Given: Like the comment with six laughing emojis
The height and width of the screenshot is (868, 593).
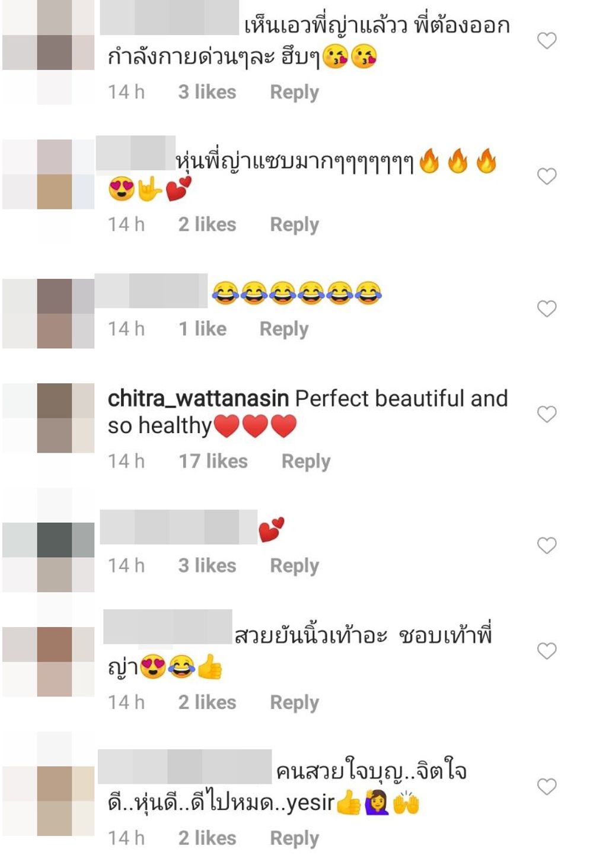Looking at the screenshot, I should pos(546,309).
